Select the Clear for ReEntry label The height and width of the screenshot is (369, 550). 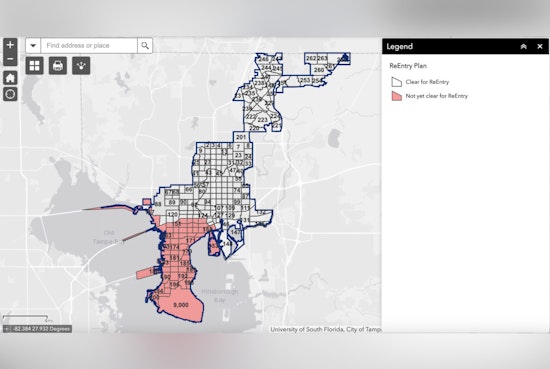click(427, 82)
